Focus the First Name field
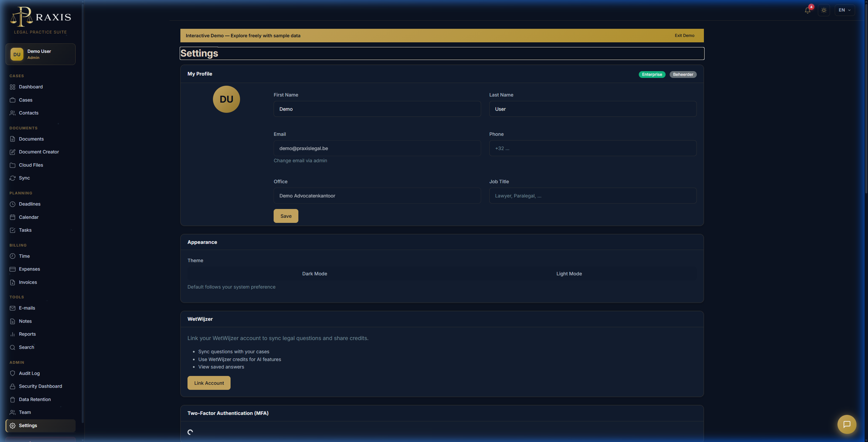Image resolution: width=868 pixels, height=442 pixels. coord(377,109)
